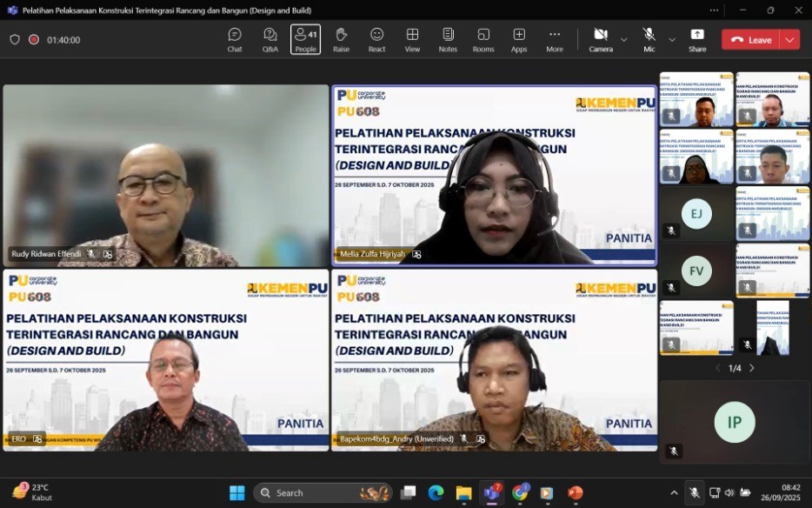Open the Mic options dropdown

coord(671,38)
